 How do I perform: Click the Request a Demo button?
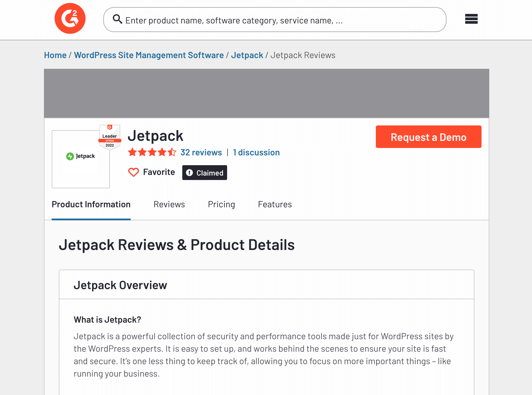[428, 137]
